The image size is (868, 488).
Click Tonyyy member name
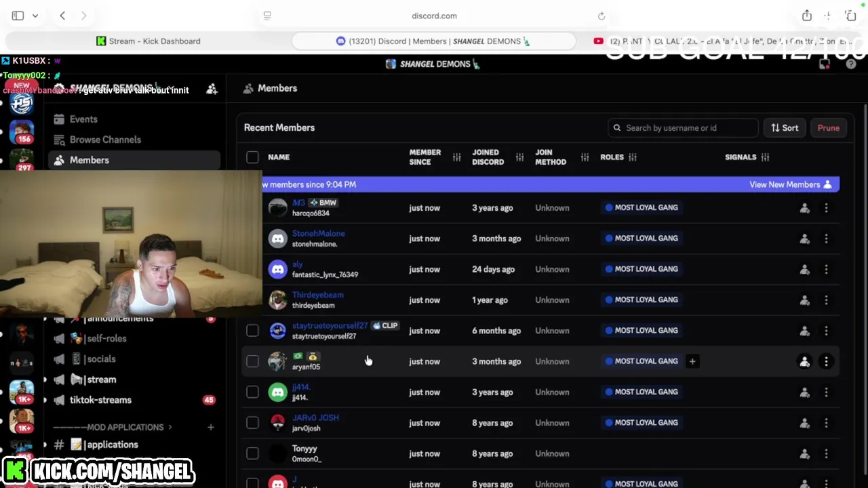pyautogui.click(x=304, y=449)
